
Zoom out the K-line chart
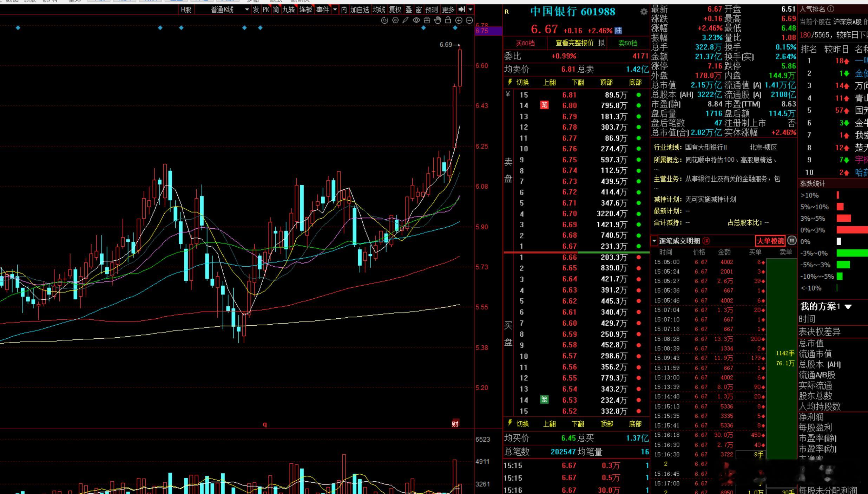point(469,20)
